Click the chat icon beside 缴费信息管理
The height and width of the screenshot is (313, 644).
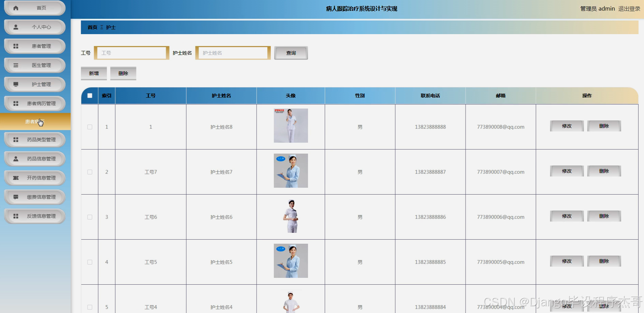(16, 197)
